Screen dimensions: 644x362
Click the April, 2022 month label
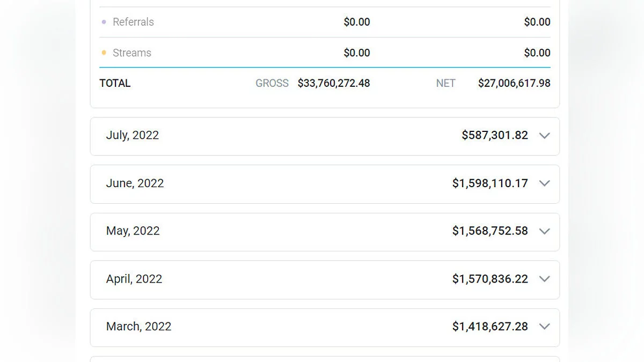pos(134,279)
